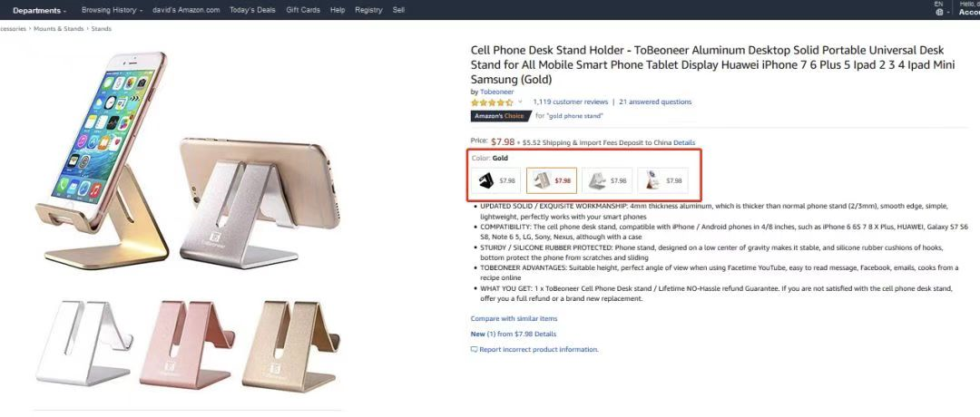
Task: Expand the Browsing History dropdown
Action: coord(112,10)
